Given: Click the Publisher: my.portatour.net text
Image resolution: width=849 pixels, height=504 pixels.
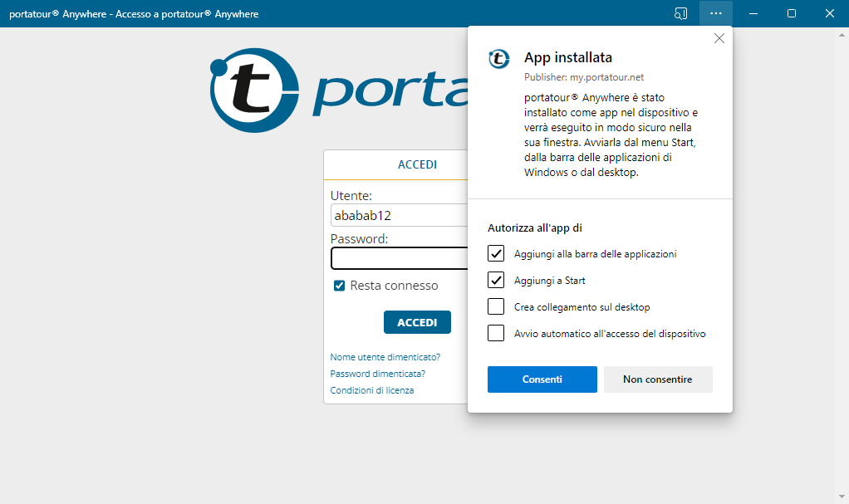Looking at the screenshot, I should tap(584, 77).
